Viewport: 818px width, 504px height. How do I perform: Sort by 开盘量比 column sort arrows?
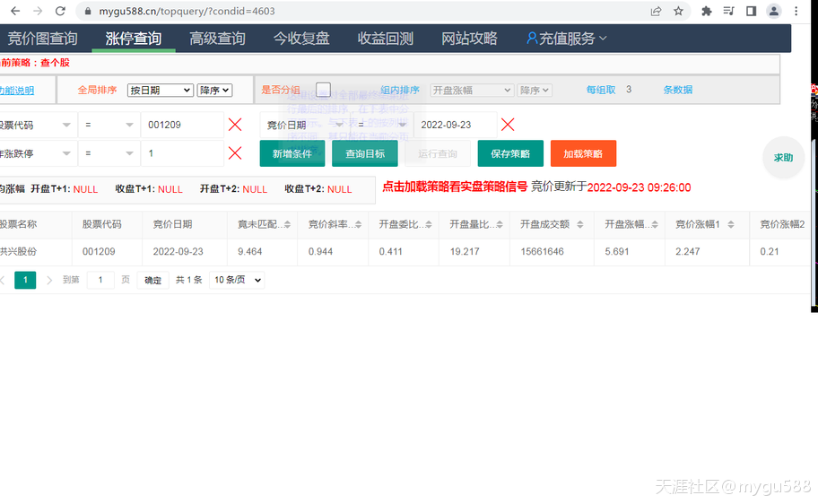click(x=498, y=224)
